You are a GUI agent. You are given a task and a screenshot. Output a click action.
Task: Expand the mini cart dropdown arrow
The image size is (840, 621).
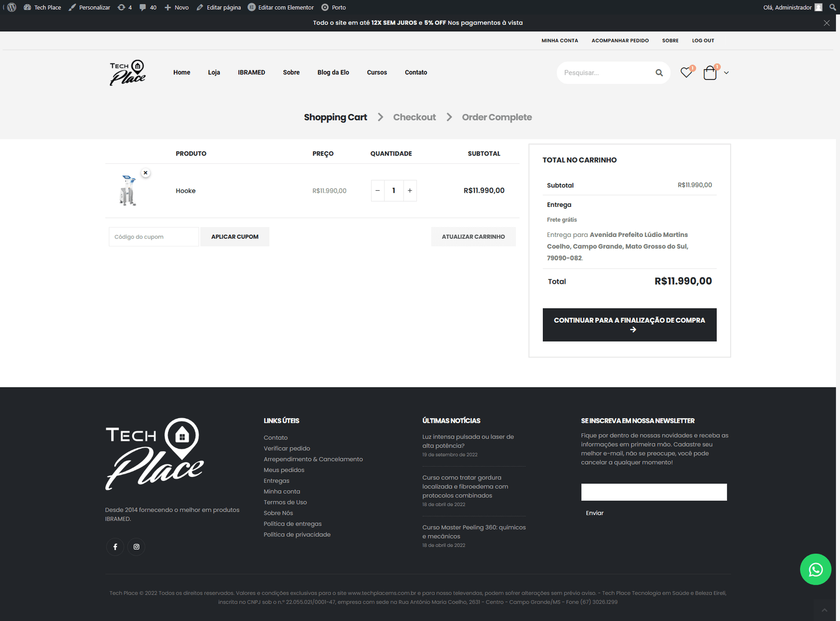tap(727, 73)
